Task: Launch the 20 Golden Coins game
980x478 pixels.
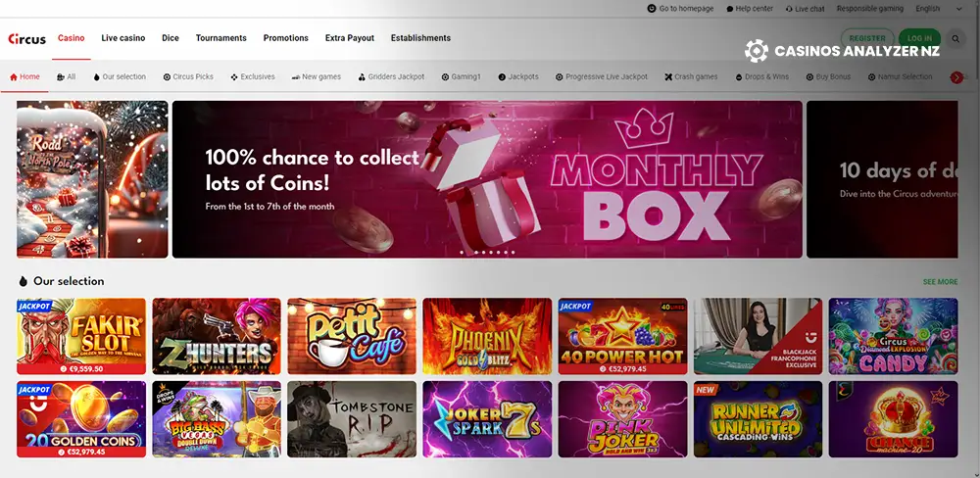Action: click(81, 419)
